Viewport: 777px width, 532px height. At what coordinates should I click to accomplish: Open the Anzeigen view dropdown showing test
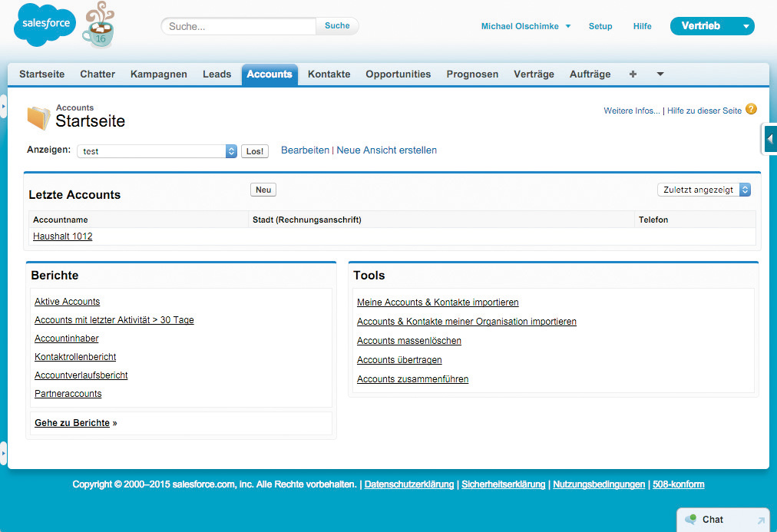pos(157,151)
